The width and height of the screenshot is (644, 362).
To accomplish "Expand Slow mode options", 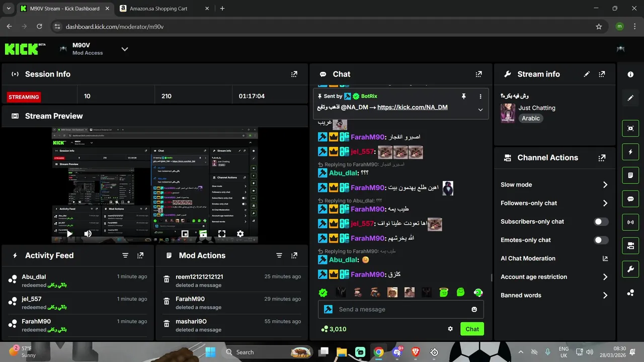I will [x=605, y=185].
